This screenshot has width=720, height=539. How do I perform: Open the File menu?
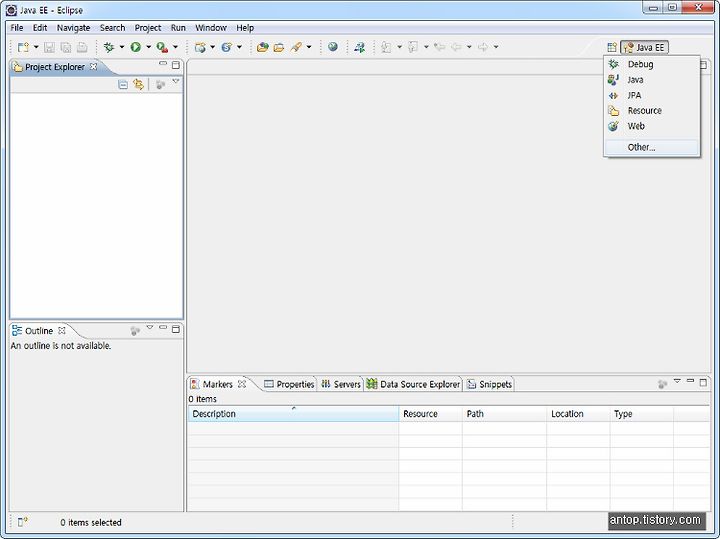click(17, 28)
